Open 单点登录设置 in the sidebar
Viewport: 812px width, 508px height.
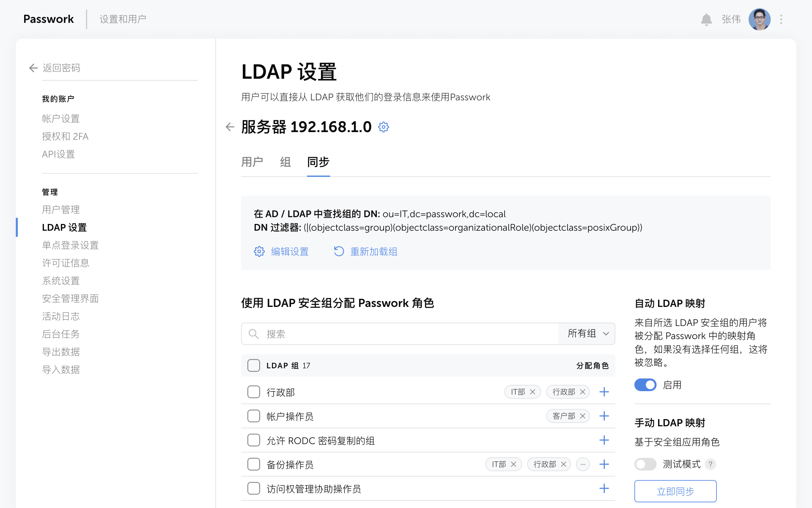(70, 246)
